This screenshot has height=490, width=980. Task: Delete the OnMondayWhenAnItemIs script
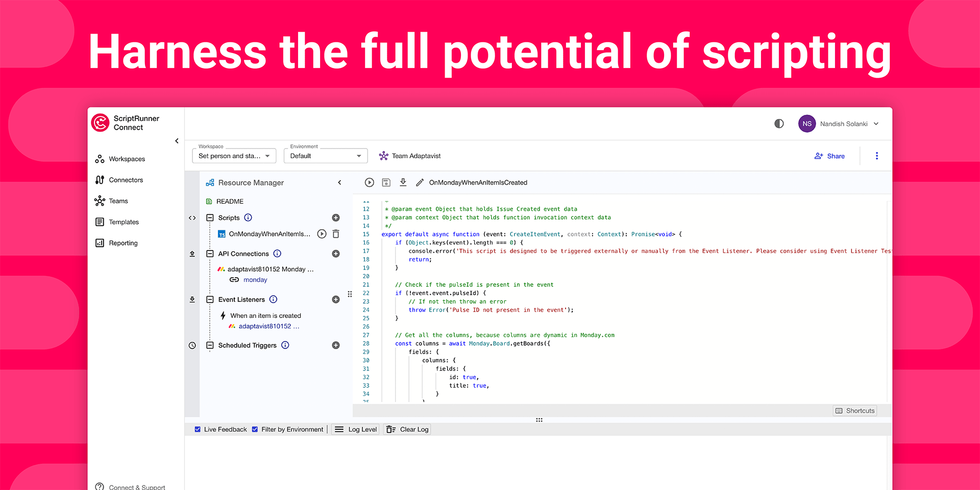336,234
